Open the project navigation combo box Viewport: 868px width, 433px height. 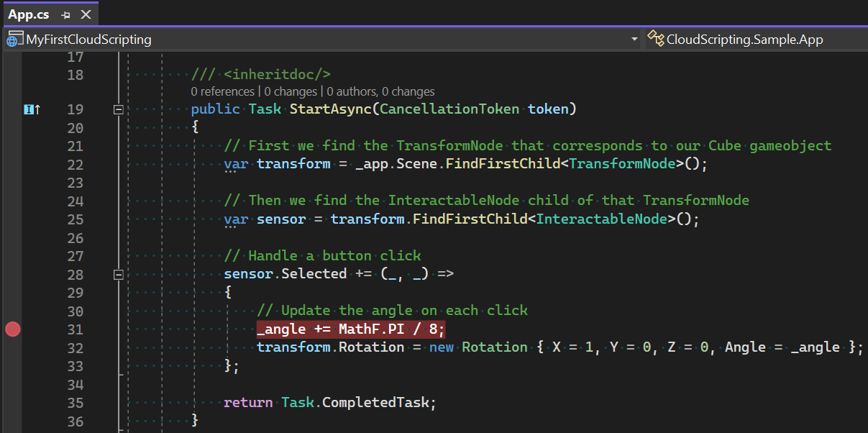click(316, 39)
